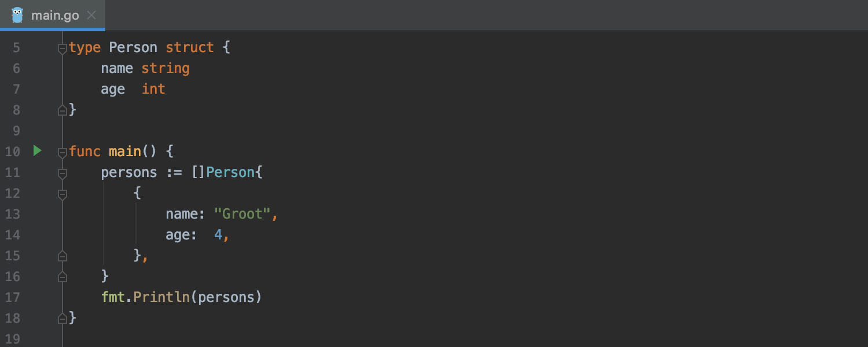Click the green run arrow beside func main

(x=38, y=151)
